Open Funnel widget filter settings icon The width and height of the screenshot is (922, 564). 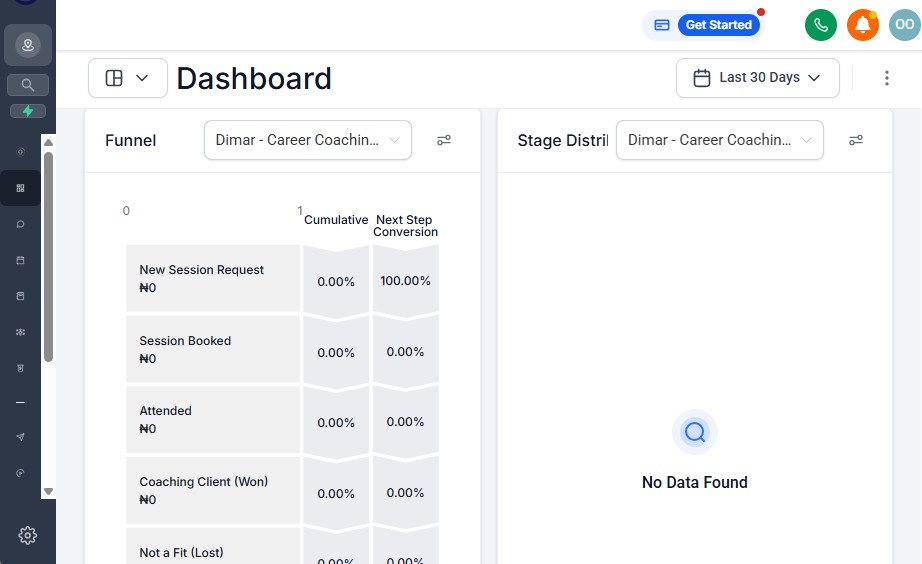pyautogui.click(x=444, y=140)
